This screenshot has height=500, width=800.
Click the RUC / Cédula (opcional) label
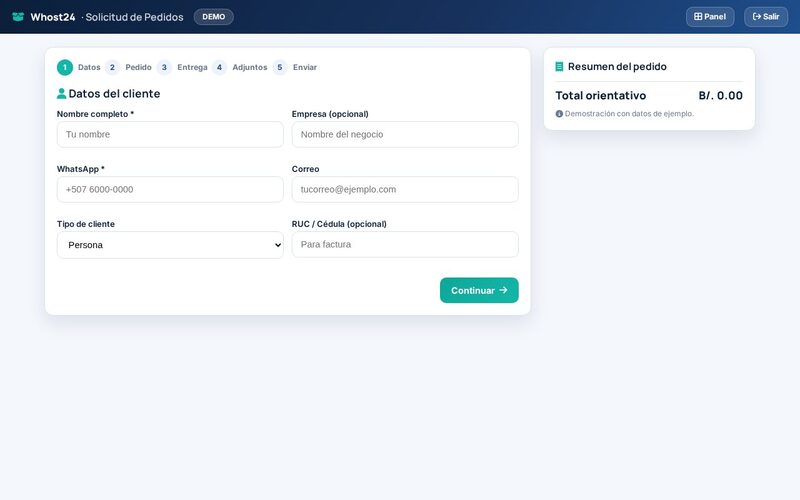[x=339, y=224]
